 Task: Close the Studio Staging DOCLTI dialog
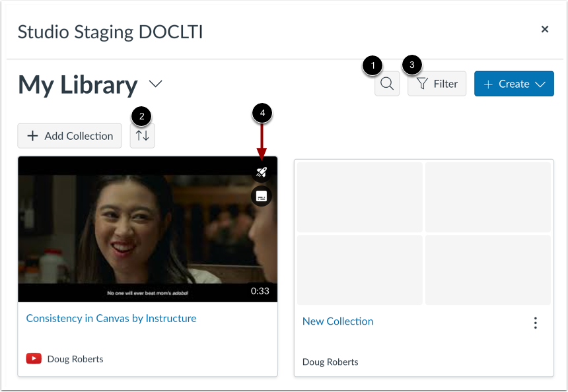[544, 29]
